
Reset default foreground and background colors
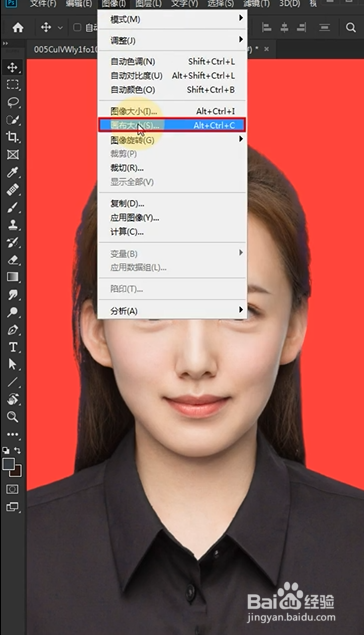[x=6, y=450]
